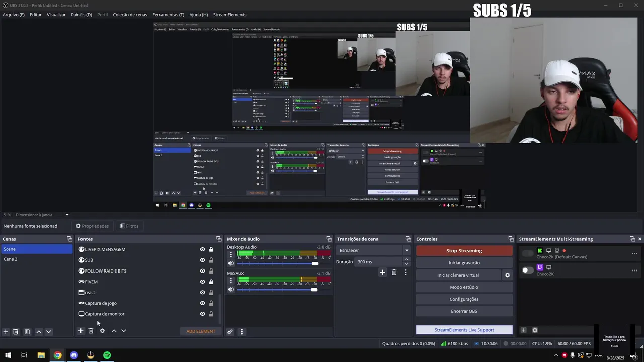The height and width of the screenshot is (362, 644).
Task: Show hidden system tray icons chevron
Action: (x=556, y=355)
